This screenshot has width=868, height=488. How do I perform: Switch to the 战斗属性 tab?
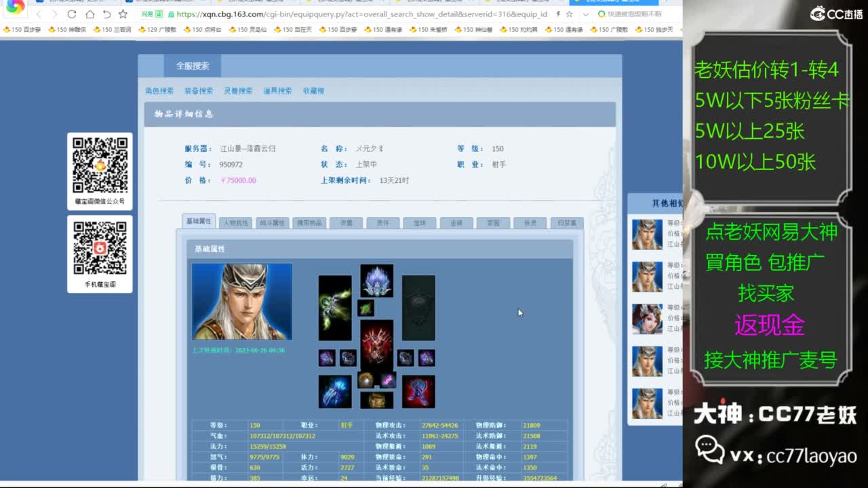tap(273, 223)
